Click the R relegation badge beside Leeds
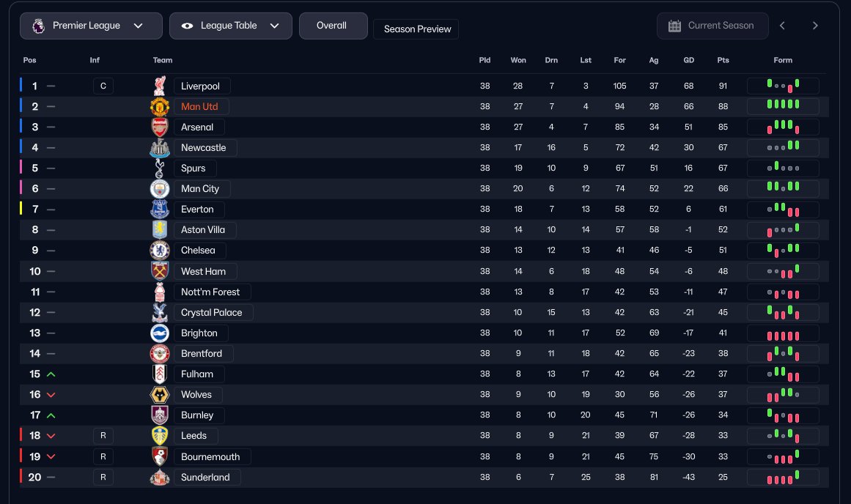Screen dimensions: 851x504 pos(103,436)
